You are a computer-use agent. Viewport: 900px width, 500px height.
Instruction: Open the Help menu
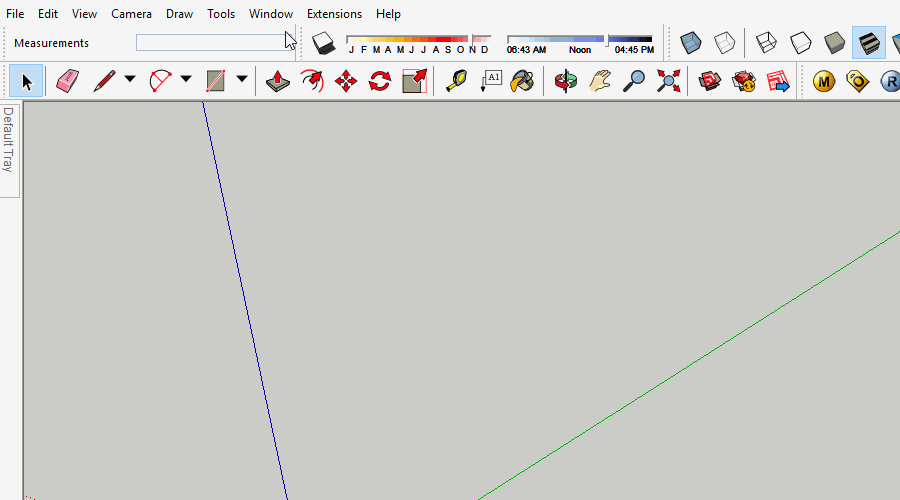[x=388, y=14]
